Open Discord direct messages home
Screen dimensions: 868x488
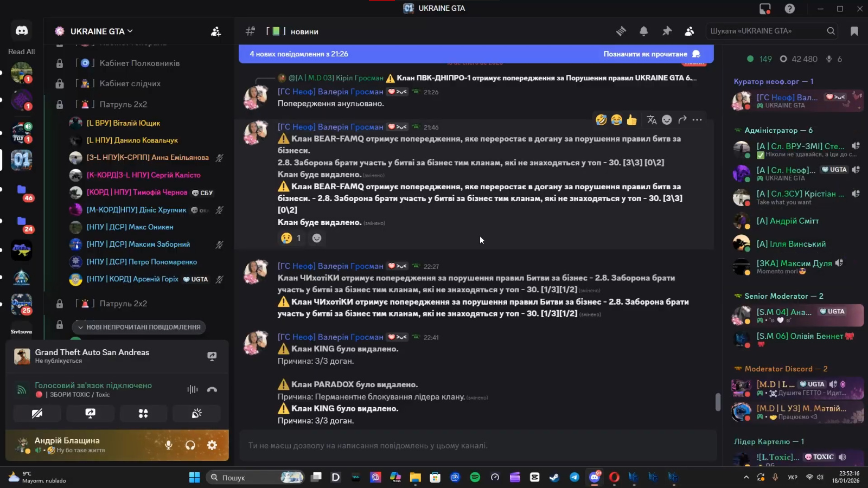click(x=22, y=31)
